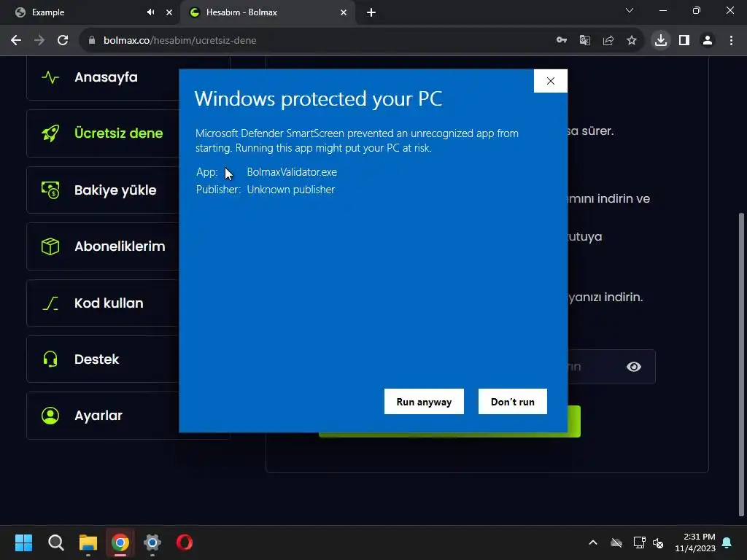The height and width of the screenshot is (560, 747).
Task: Click the address bar URL
Action: click(x=180, y=41)
